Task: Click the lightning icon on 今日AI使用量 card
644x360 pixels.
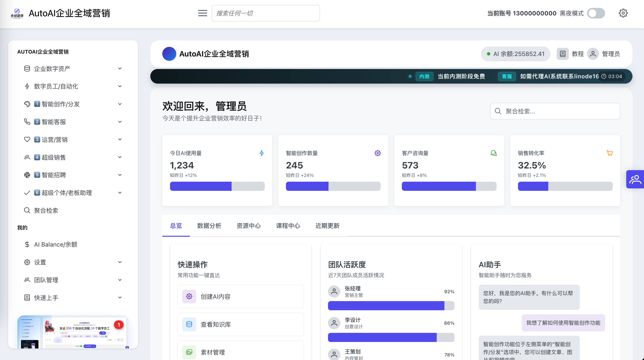Action: pyautogui.click(x=261, y=153)
